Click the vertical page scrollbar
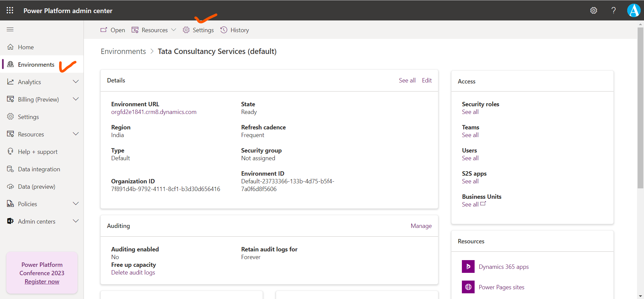The height and width of the screenshot is (299, 644). 640,107
